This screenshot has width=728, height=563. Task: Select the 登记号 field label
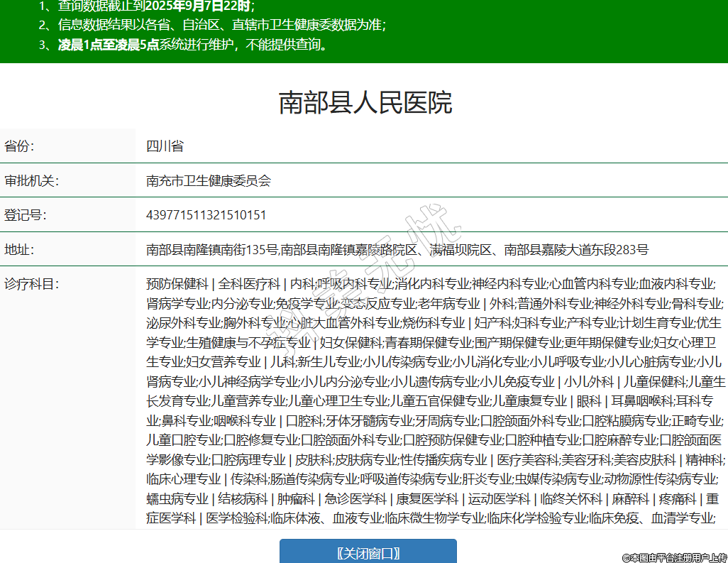point(25,214)
